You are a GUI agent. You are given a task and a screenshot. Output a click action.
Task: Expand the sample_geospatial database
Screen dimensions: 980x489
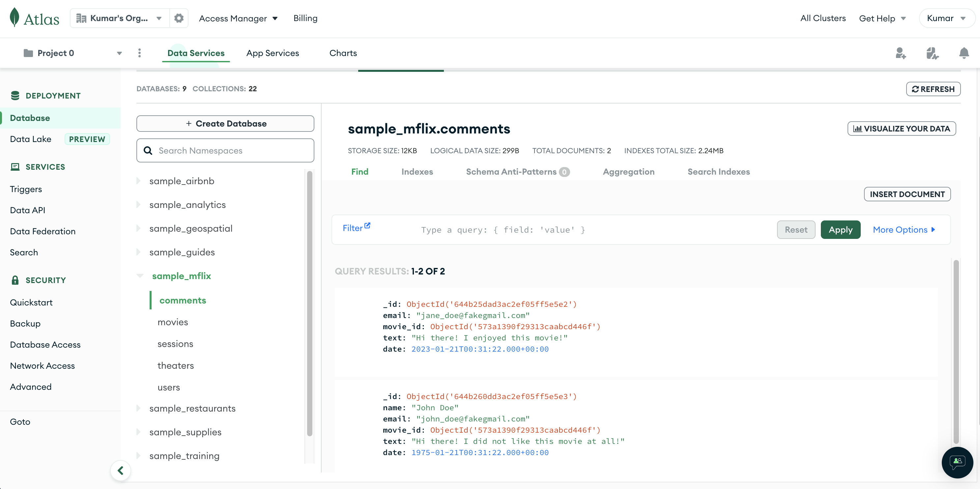[138, 228]
